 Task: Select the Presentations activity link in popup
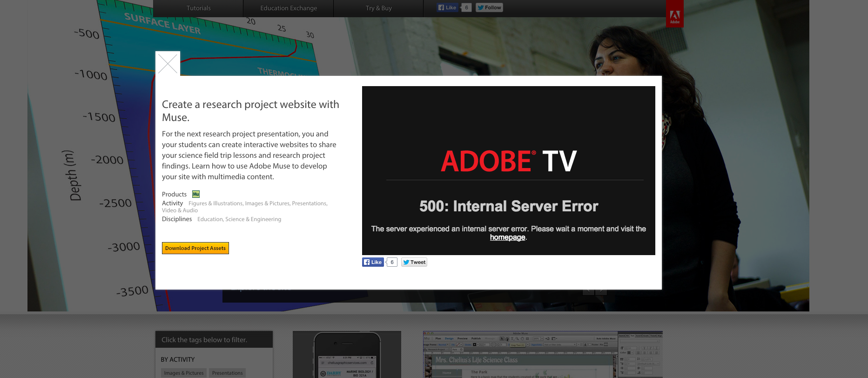click(x=310, y=203)
